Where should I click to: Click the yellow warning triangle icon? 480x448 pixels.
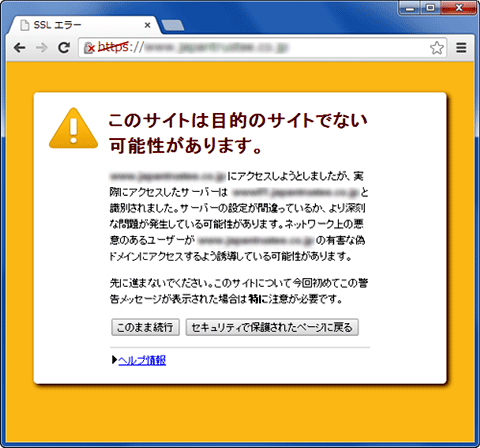point(73,128)
